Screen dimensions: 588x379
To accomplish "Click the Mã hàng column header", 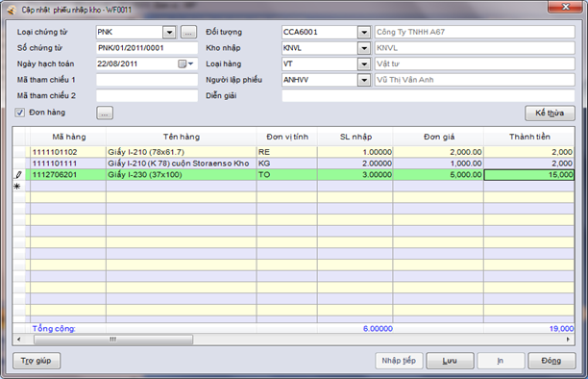I will pos(68,137).
